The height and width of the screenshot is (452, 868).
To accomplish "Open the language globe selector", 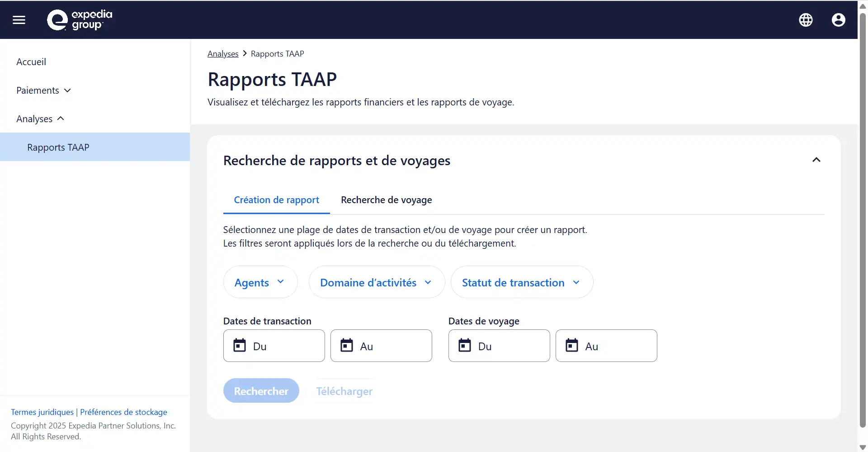I will tap(806, 20).
